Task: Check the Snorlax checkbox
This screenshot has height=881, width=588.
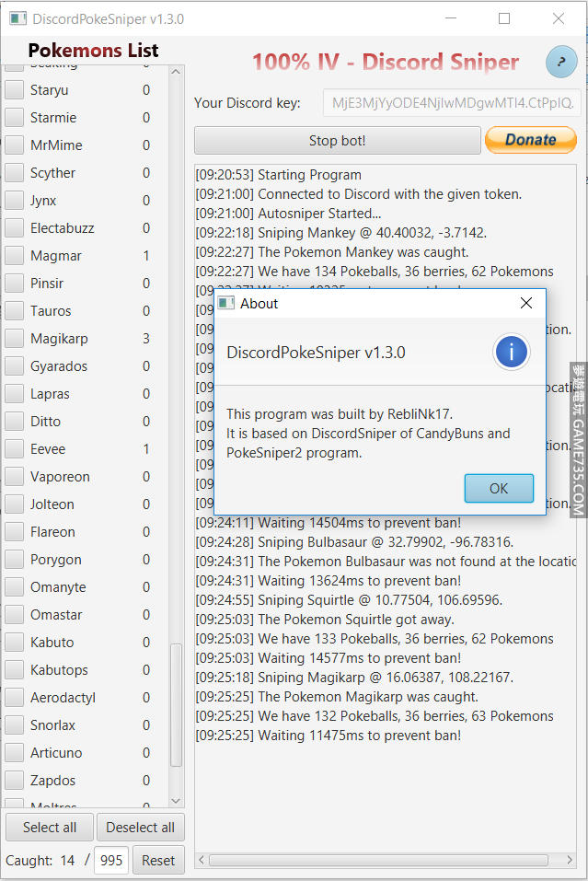Action: point(15,725)
